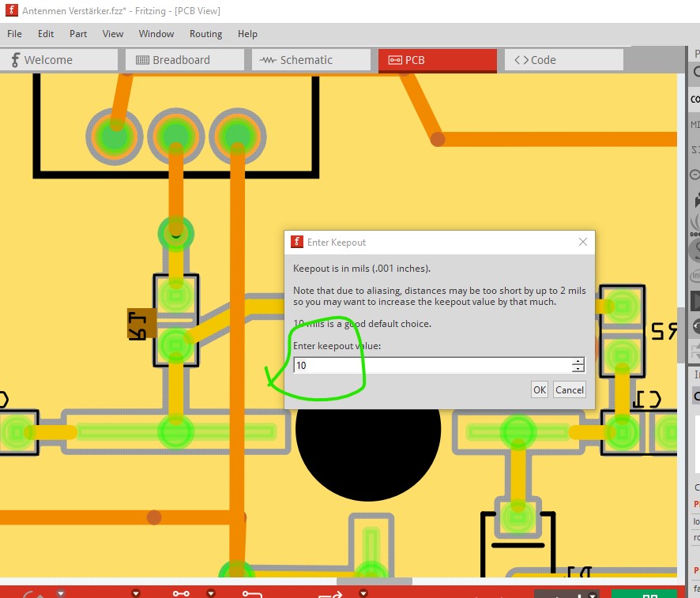
Task: Switch to the Breadboard tab
Action: click(x=182, y=60)
